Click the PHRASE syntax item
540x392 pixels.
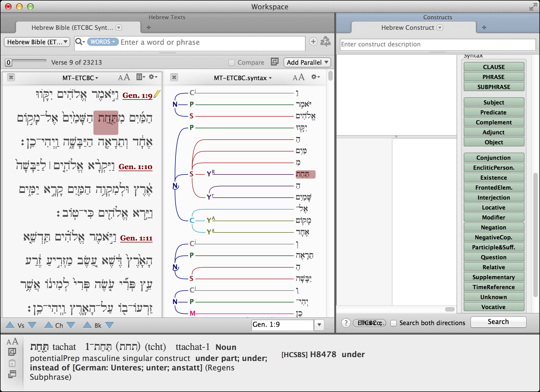coord(494,77)
